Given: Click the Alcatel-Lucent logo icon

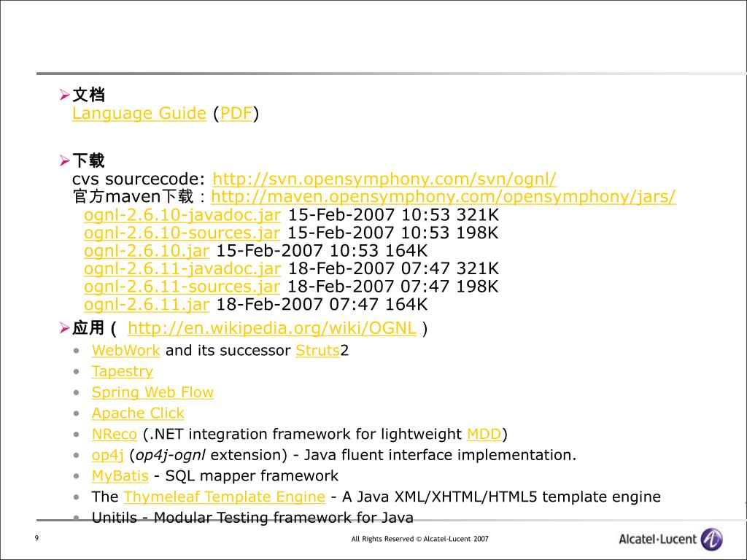Looking at the screenshot, I should [x=712, y=540].
